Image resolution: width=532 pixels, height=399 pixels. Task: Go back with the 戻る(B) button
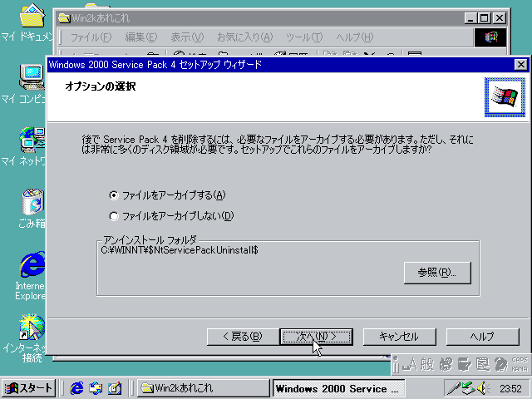point(243,337)
